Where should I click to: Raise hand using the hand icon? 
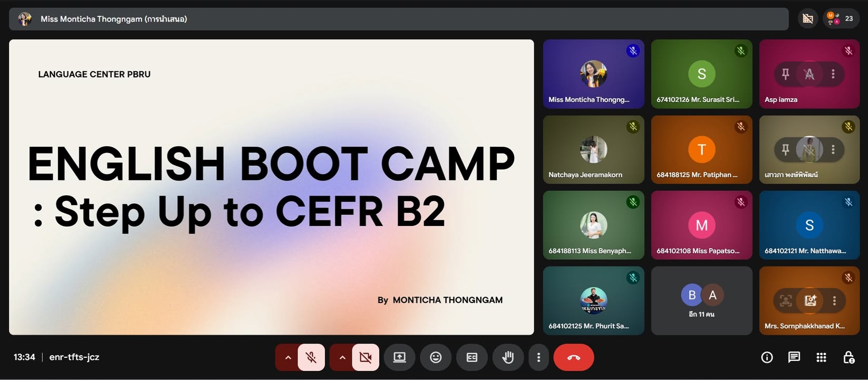click(508, 357)
